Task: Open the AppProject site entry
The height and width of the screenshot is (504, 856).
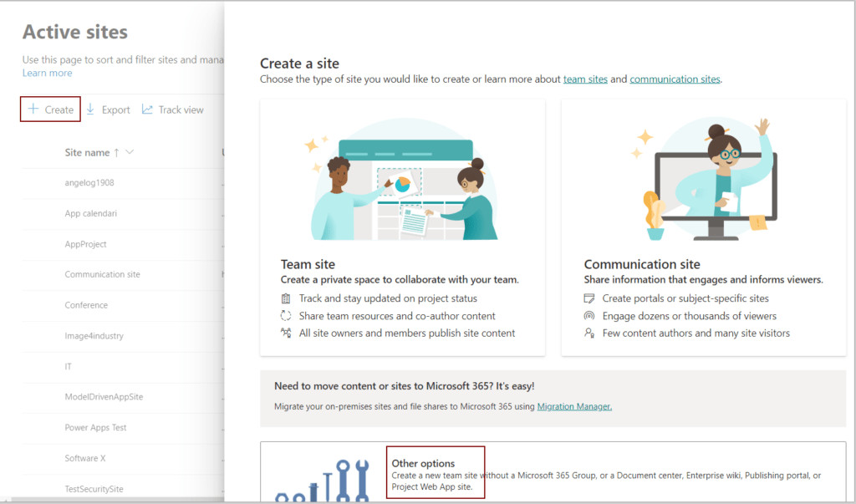Action: pyautogui.click(x=86, y=244)
